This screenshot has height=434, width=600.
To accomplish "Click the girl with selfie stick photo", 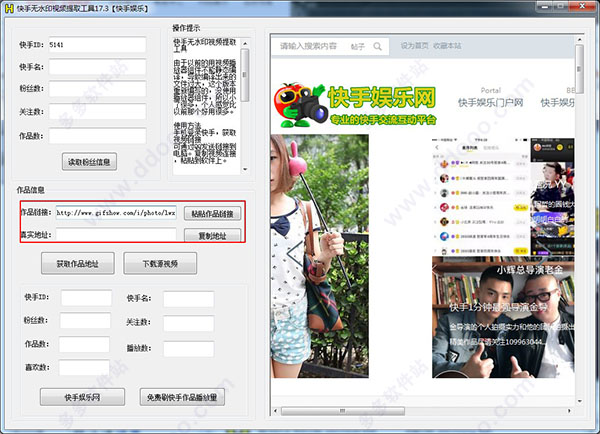I will click(320, 256).
